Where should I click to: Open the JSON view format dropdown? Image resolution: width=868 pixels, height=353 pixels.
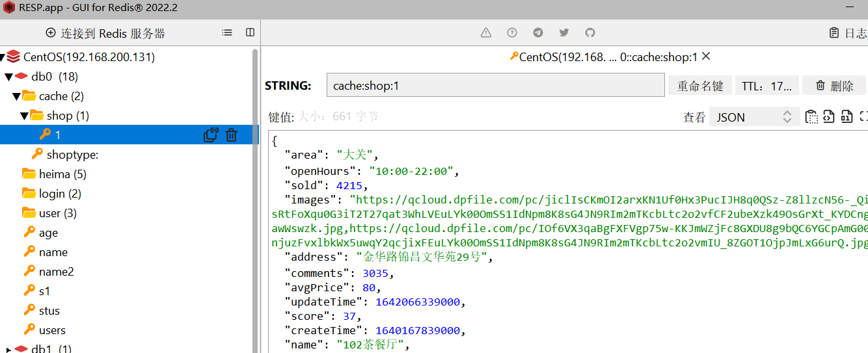coord(754,117)
